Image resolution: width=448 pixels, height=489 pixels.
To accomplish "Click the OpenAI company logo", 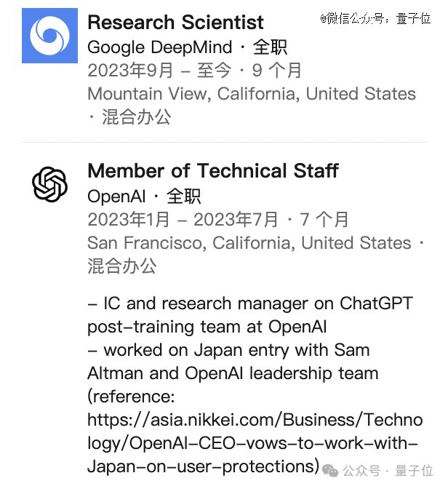I will pos(49,184).
